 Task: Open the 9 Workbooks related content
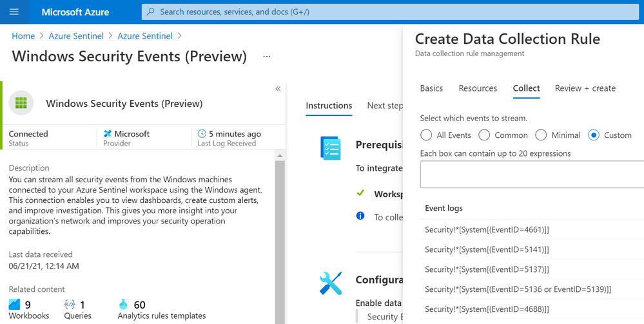click(x=29, y=310)
